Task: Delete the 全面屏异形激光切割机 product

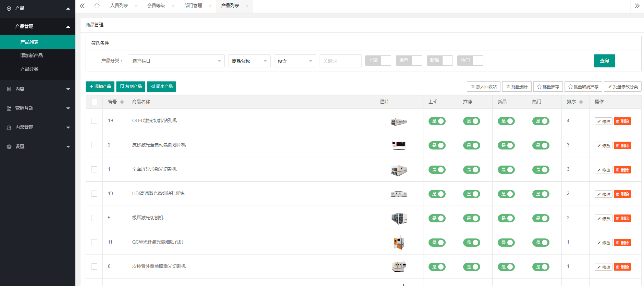Action: pos(622,170)
